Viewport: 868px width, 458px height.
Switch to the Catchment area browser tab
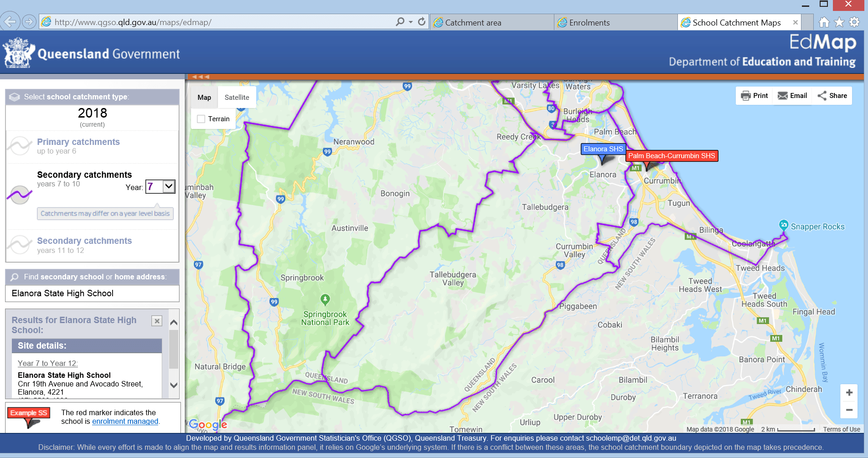(x=492, y=22)
